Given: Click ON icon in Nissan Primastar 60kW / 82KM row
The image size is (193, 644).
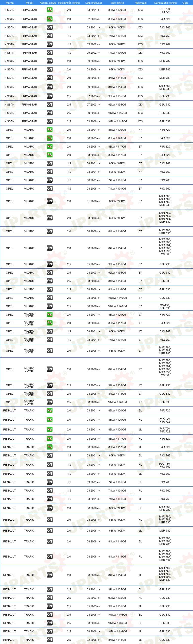Looking at the screenshot, I should pyautogui.click(x=49, y=44).
